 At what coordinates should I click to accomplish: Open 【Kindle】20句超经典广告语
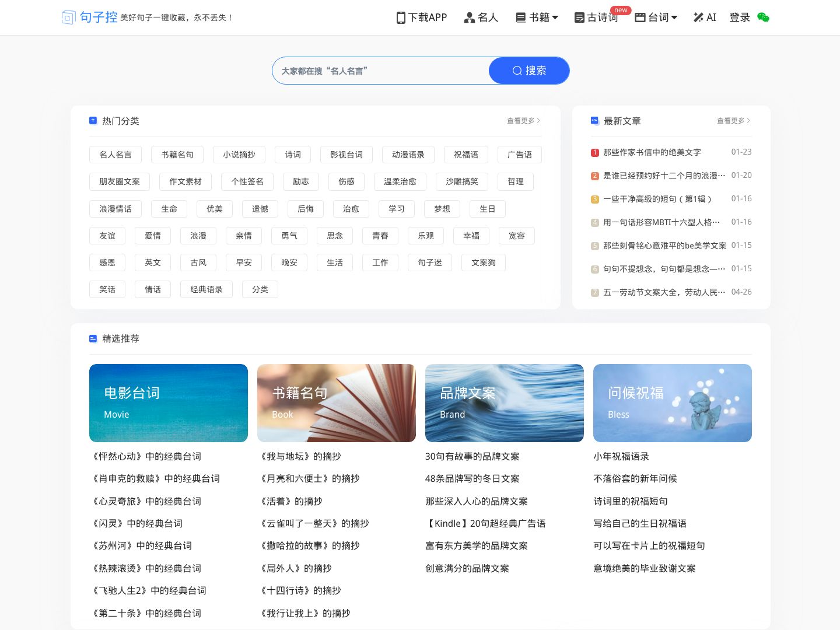coord(485,523)
